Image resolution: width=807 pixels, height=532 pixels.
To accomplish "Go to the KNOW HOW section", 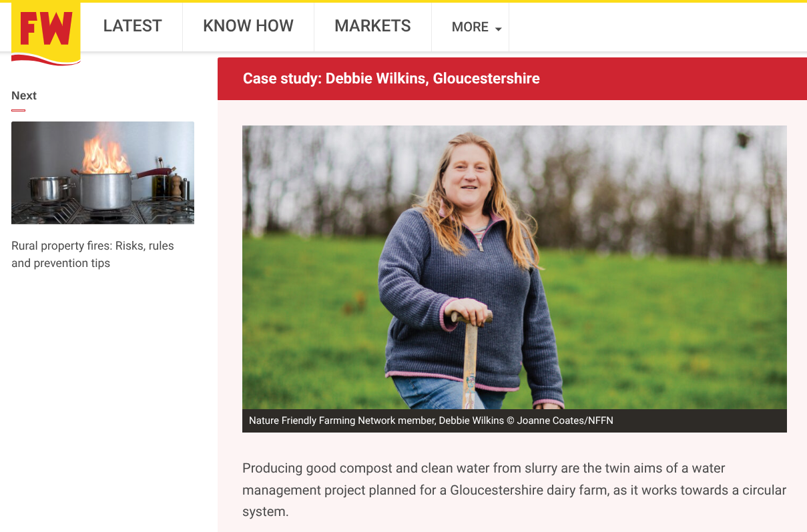I will (x=248, y=26).
